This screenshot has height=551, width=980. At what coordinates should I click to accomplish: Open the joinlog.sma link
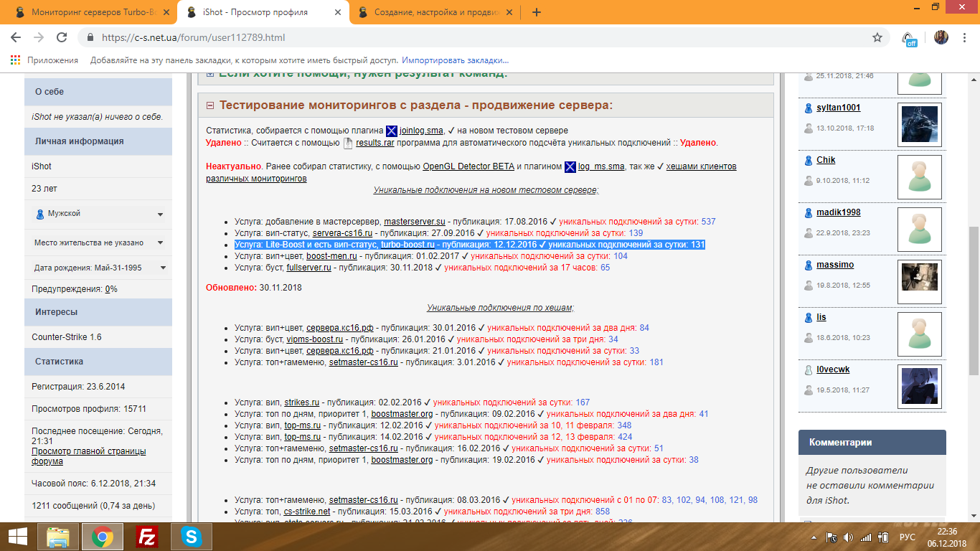(x=421, y=131)
